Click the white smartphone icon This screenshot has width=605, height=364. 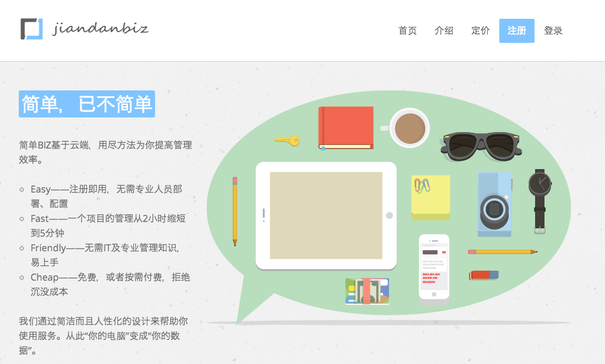(434, 269)
